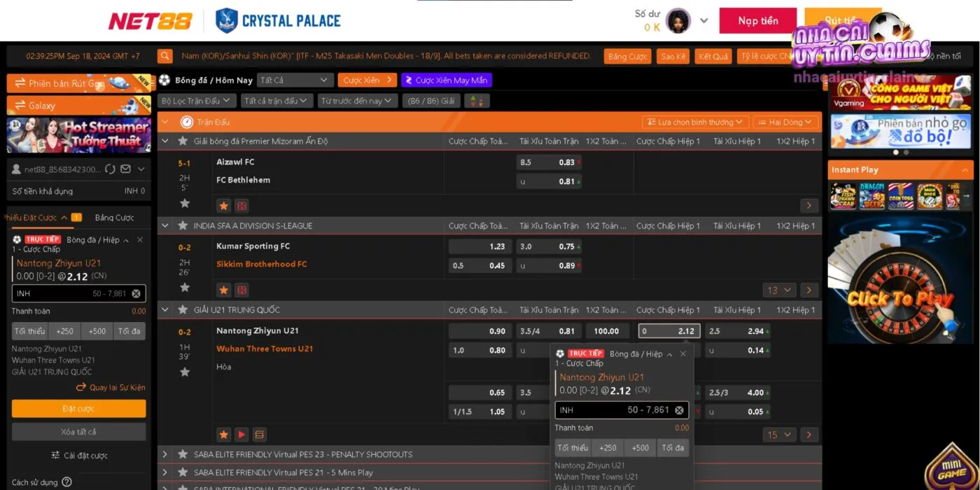Viewport: 980px width, 490px height.
Task: Click the live stream play icon for Nantong Zhiyun
Action: pyautogui.click(x=241, y=435)
